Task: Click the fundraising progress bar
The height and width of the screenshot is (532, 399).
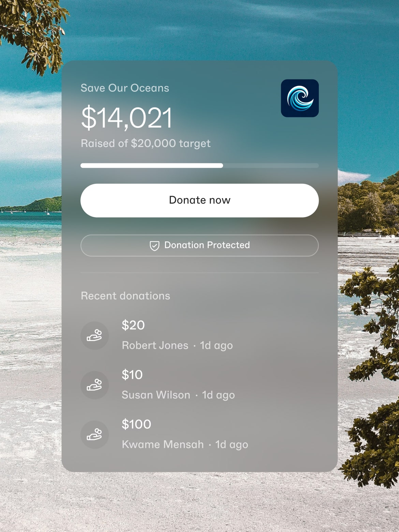Action: [x=199, y=165]
